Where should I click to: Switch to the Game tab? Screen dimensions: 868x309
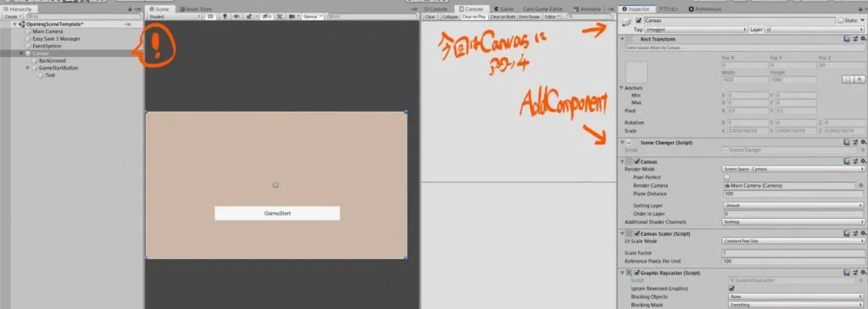pyautogui.click(x=504, y=9)
